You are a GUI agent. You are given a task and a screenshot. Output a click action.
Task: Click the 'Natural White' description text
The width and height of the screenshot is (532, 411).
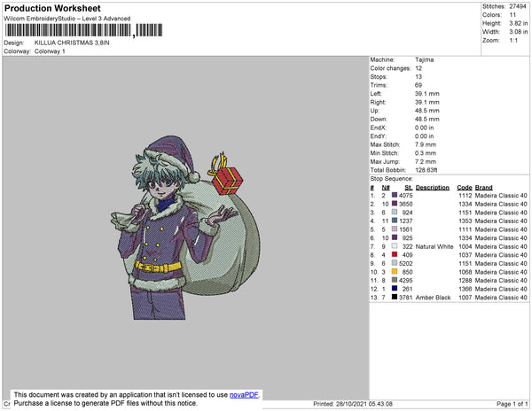(x=434, y=246)
